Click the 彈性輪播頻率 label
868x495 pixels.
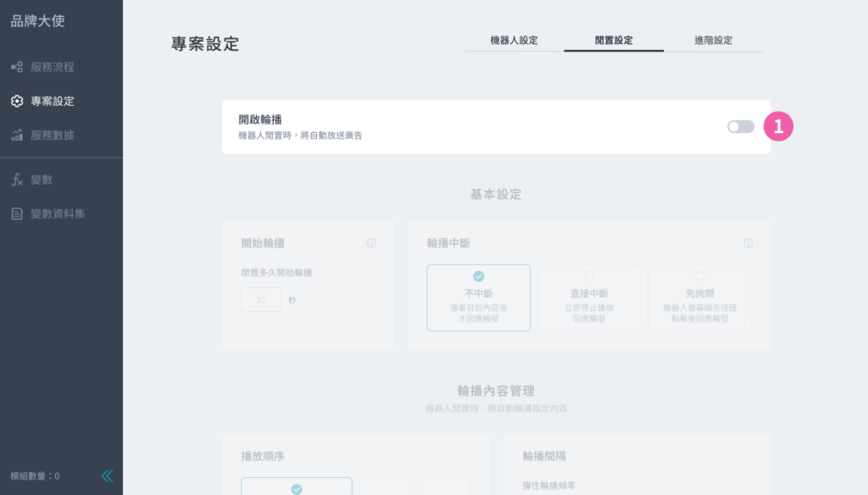[548, 486]
